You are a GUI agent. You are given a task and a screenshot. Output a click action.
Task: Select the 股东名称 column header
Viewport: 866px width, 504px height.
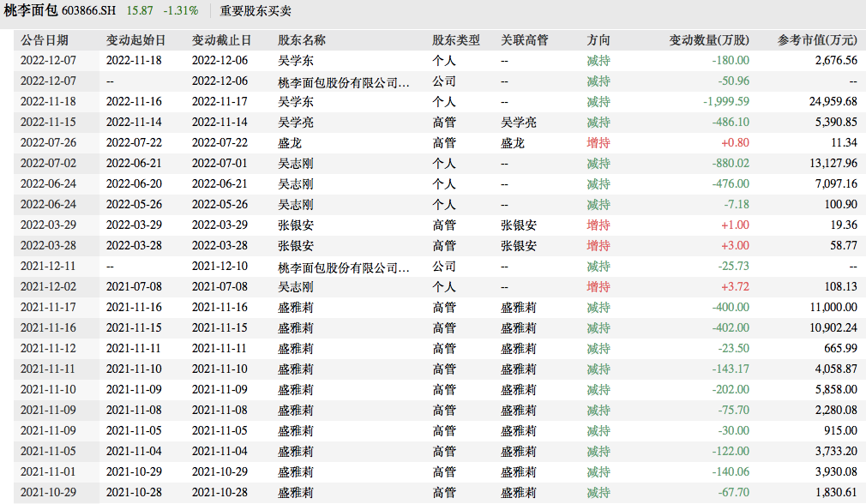302,40
